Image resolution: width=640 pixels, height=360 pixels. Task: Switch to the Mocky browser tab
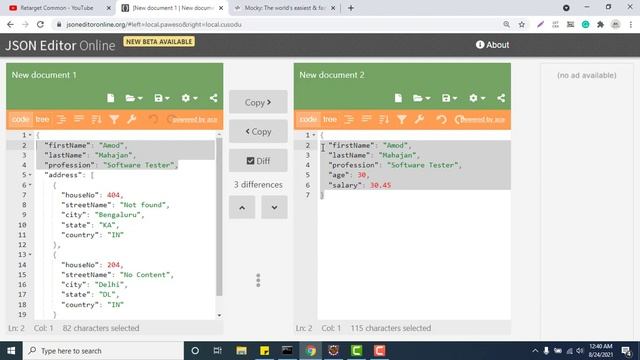pyautogui.click(x=284, y=8)
